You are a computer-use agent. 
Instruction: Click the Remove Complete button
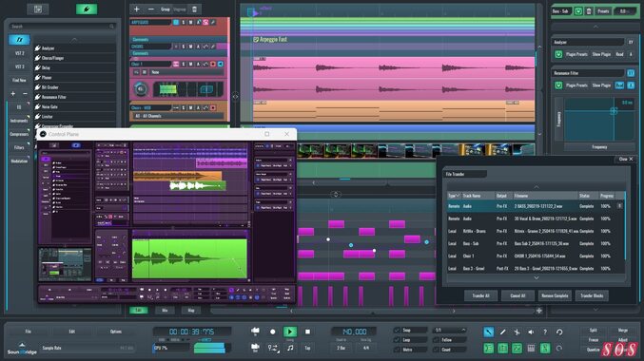tap(555, 295)
